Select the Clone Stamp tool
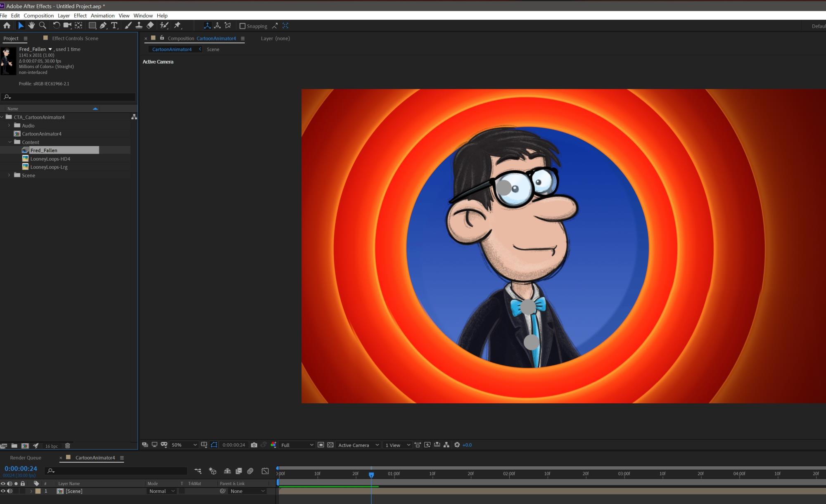Image resolution: width=826 pixels, height=504 pixels. click(x=139, y=26)
